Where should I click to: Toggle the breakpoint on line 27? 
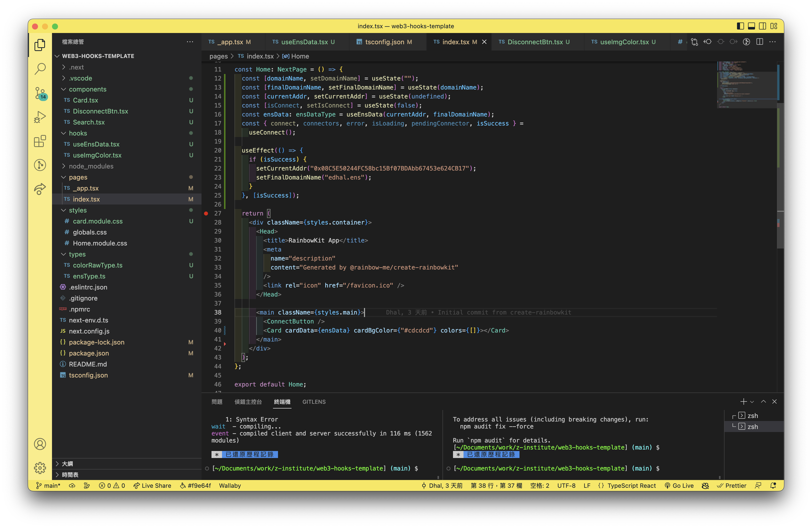click(x=206, y=213)
